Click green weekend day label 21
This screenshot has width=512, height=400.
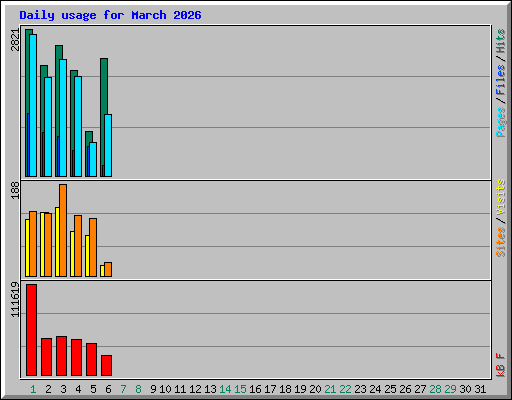point(330,389)
